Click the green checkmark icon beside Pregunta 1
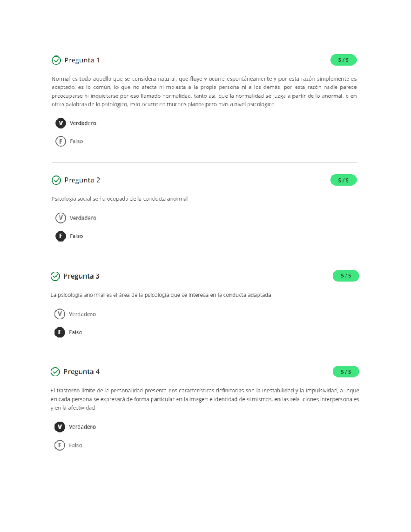The height and width of the screenshot is (532, 411). point(56,60)
